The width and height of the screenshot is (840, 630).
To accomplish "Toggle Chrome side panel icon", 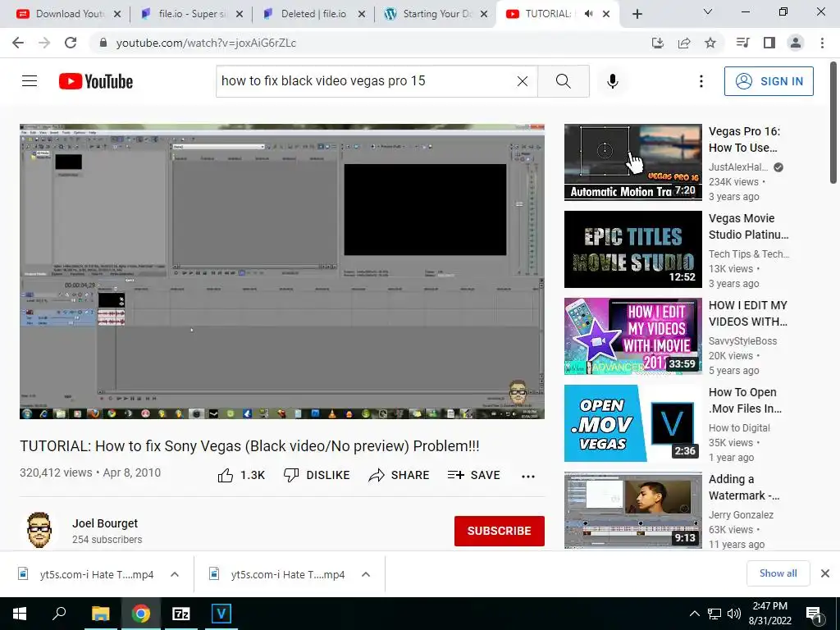I will pos(769,43).
